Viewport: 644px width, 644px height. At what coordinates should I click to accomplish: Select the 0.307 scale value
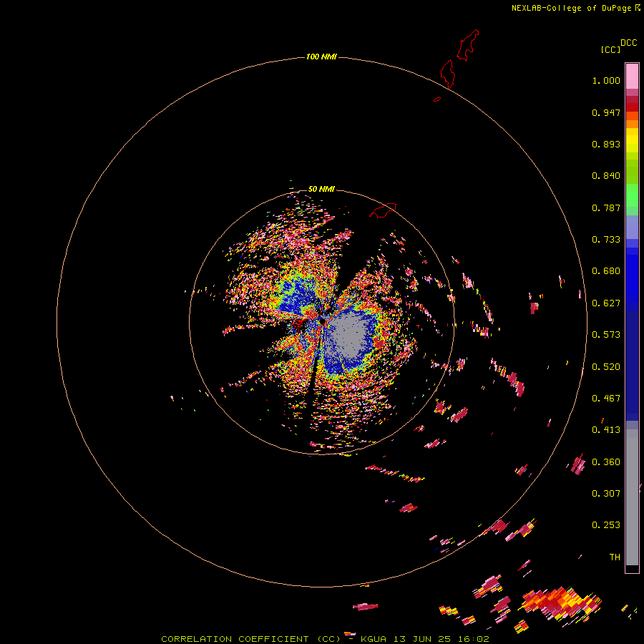pyautogui.click(x=606, y=494)
